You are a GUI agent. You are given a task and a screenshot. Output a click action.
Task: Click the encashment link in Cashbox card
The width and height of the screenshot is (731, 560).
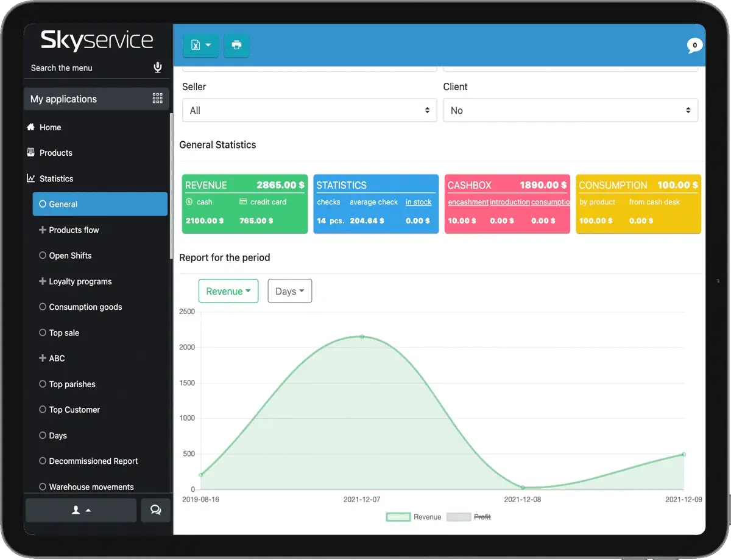(468, 202)
